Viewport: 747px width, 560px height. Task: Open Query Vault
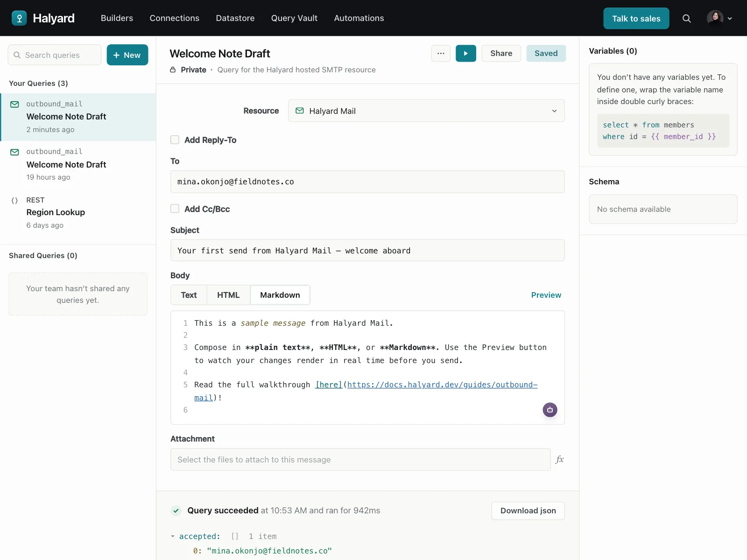click(x=294, y=18)
